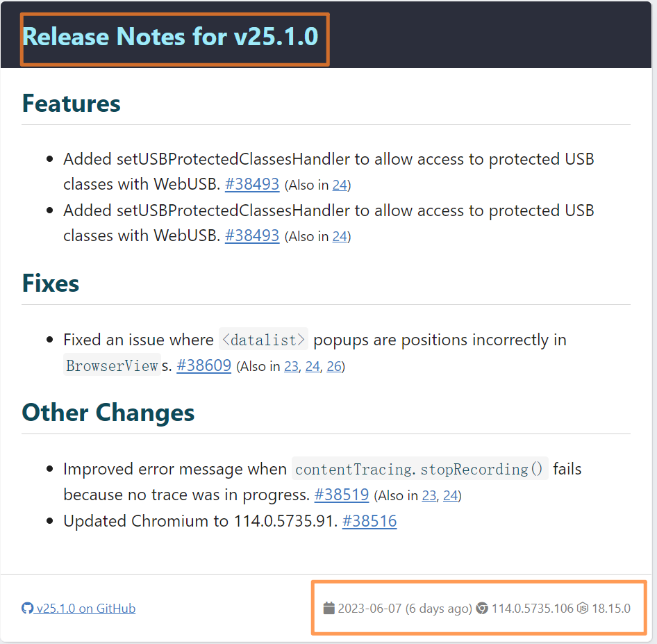Follow the 24 link in second Features bullet
657x644 pixels.
point(340,236)
